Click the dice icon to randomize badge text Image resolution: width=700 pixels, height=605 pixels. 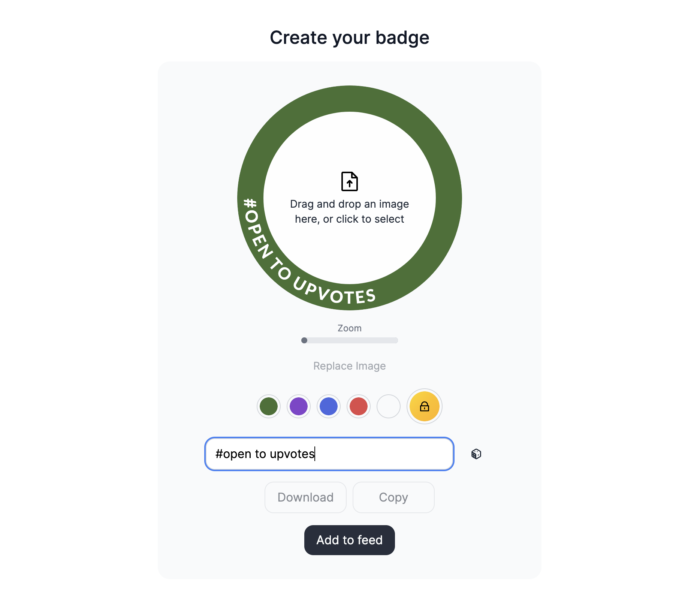pyautogui.click(x=476, y=454)
